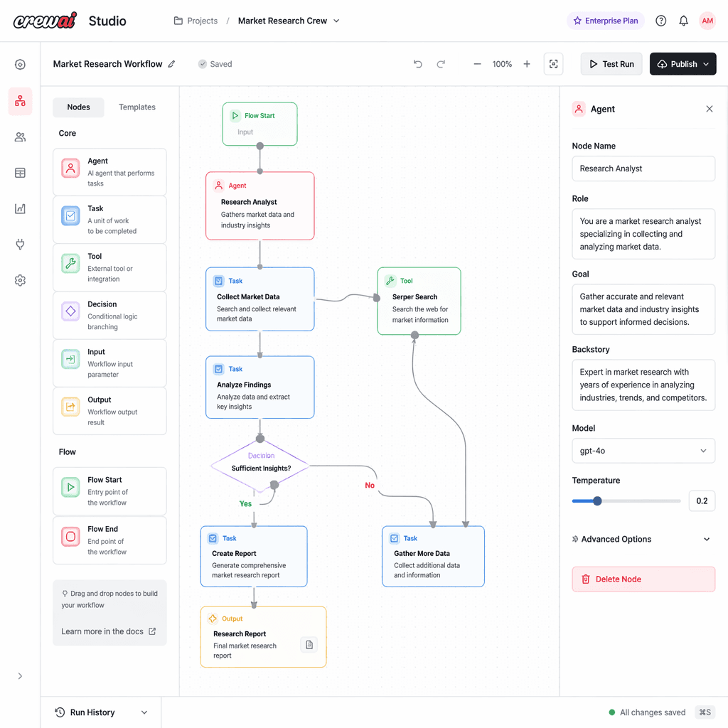The width and height of the screenshot is (728, 728).
Task: Open the Market Research Crew project dropdown
Action: (289, 21)
